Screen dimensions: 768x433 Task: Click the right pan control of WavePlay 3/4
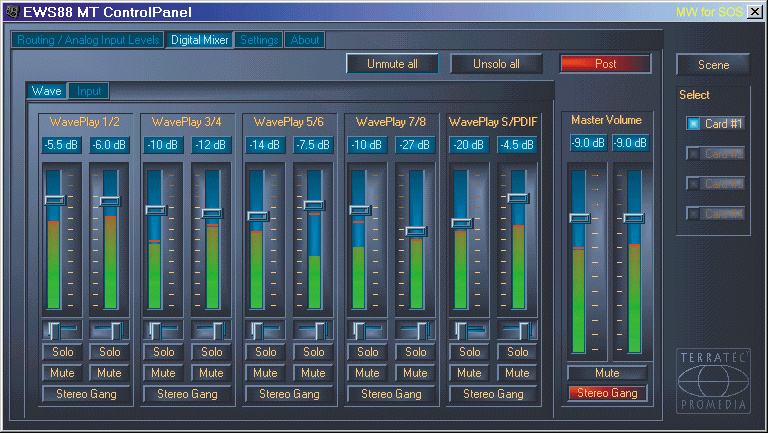211,330
